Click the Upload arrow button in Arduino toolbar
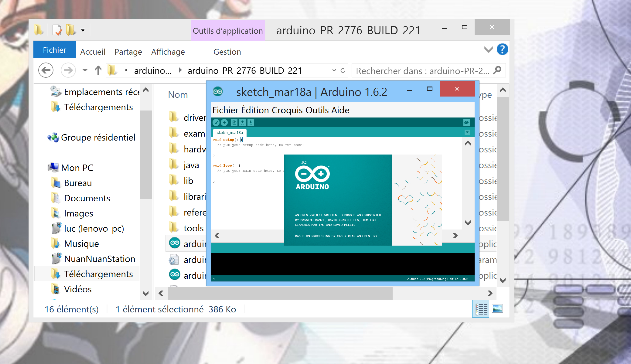Viewport: 631px width, 364px height. click(x=224, y=122)
